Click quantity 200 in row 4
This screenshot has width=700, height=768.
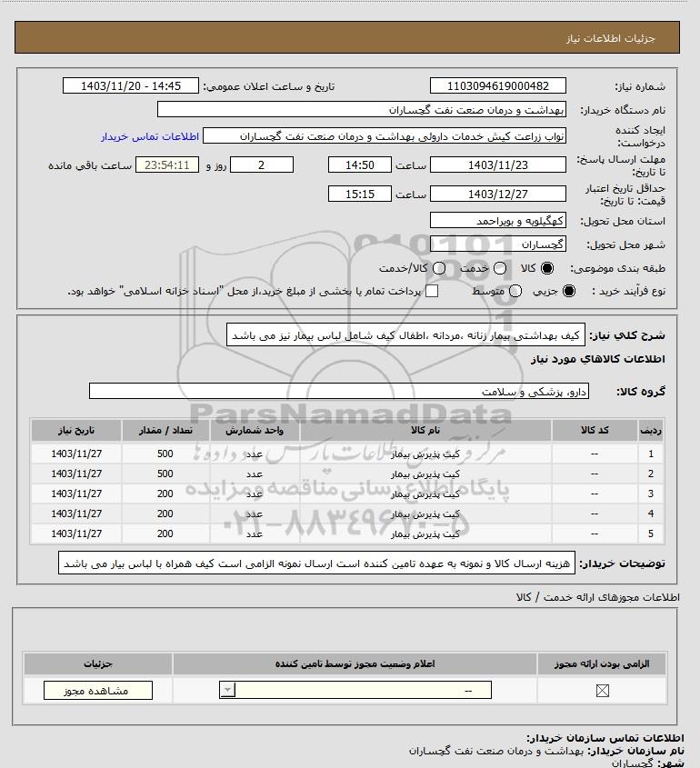pos(165,514)
